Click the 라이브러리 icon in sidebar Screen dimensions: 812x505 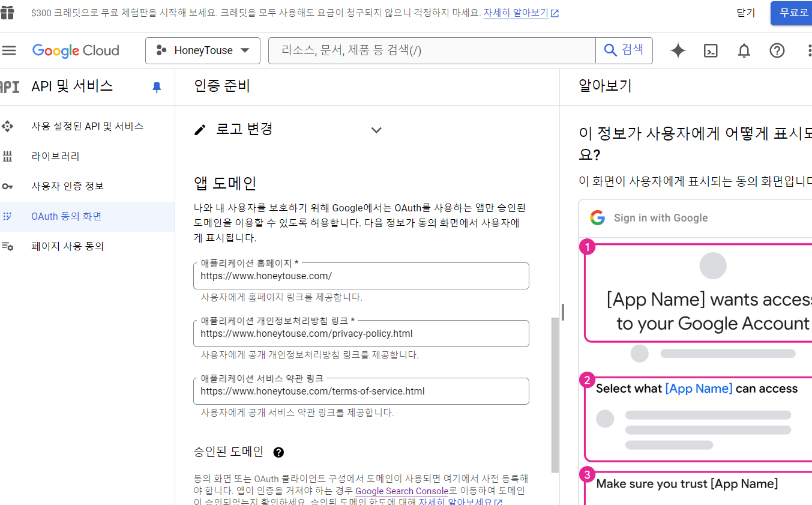click(7, 156)
